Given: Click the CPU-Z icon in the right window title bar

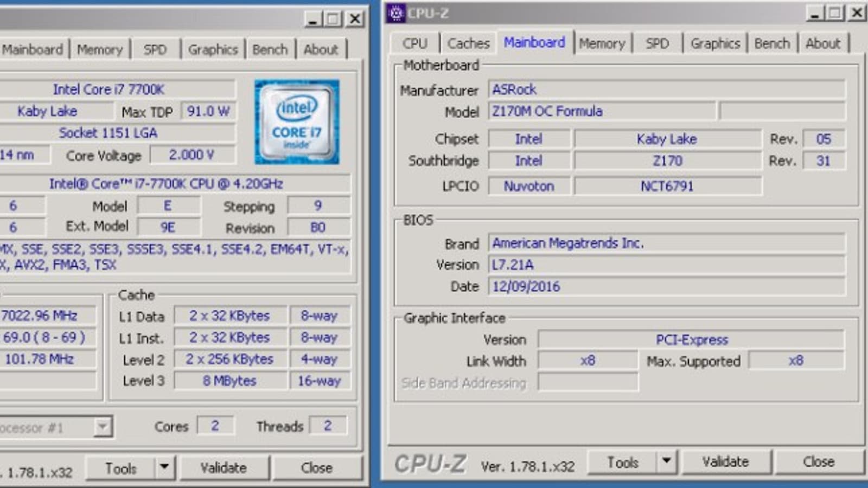Looking at the screenshot, I should pyautogui.click(x=396, y=13).
